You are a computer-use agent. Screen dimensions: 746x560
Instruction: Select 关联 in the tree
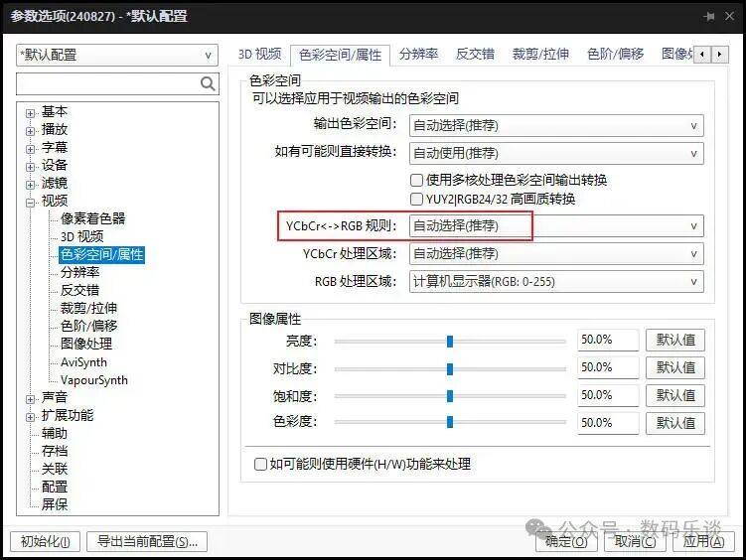point(55,469)
